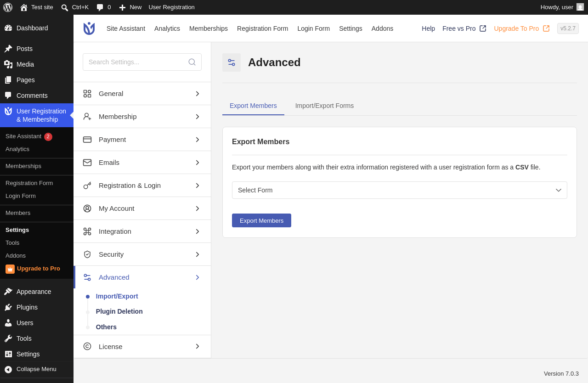Image resolution: width=588 pixels, height=383 pixels.
Task: Open the Select Form dropdown
Action: (400, 190)
